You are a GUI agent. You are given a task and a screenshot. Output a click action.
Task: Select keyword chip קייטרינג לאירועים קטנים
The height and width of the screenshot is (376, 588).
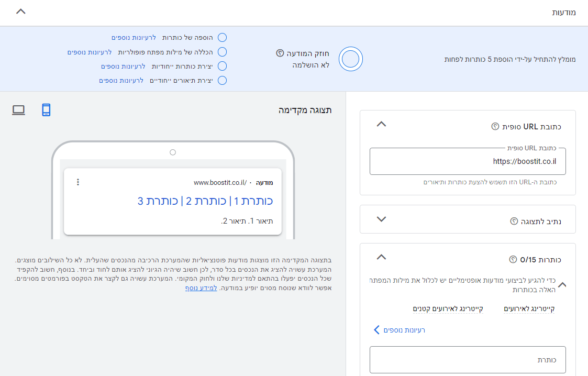click(x=448, y=309)
